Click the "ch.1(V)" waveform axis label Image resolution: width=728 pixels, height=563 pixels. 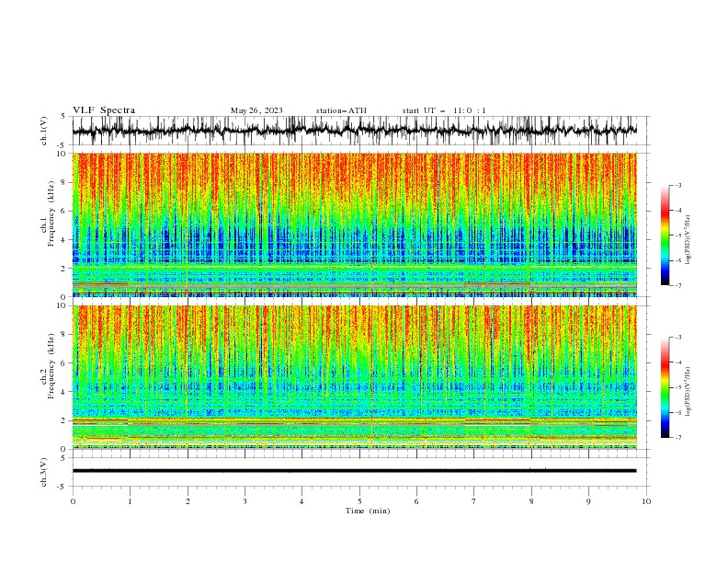pos(44,131)
